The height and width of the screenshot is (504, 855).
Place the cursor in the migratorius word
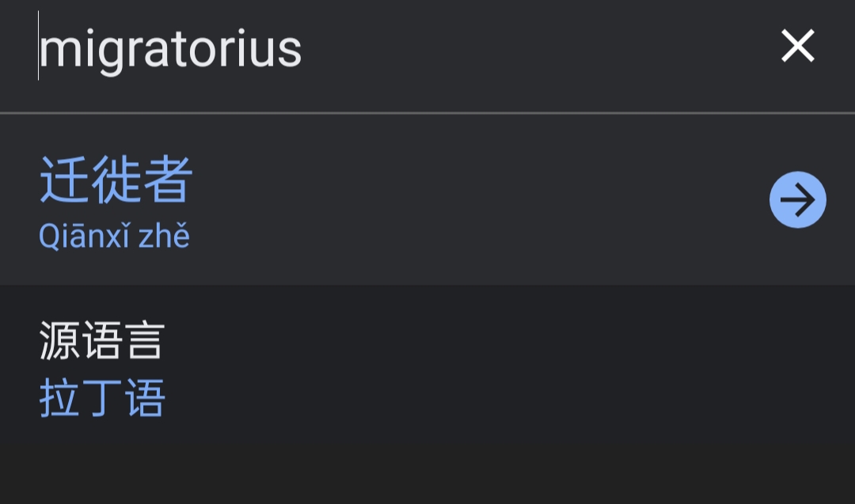pyautogui.click(x=170, y=49)
